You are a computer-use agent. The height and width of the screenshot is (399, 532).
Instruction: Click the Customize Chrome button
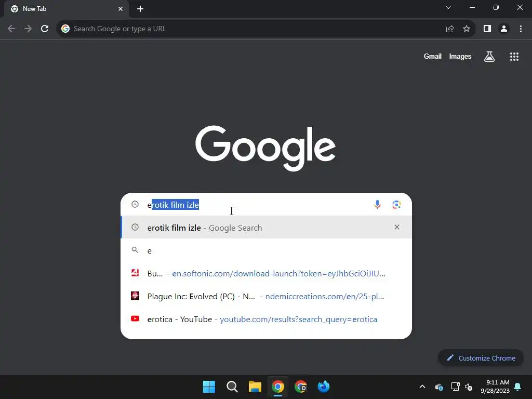(x=481, y=358)
